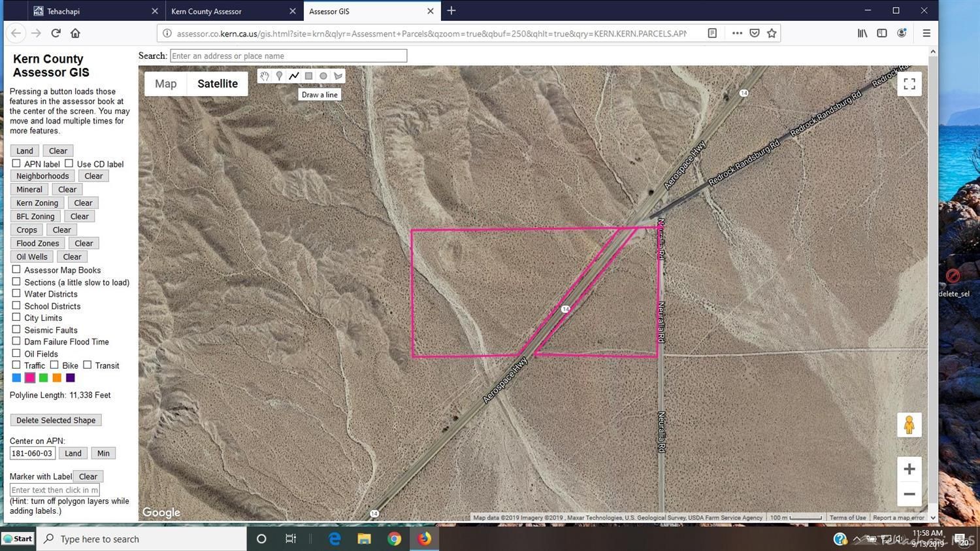
Task: Select the marker placement tool
Action: (279, 76)
